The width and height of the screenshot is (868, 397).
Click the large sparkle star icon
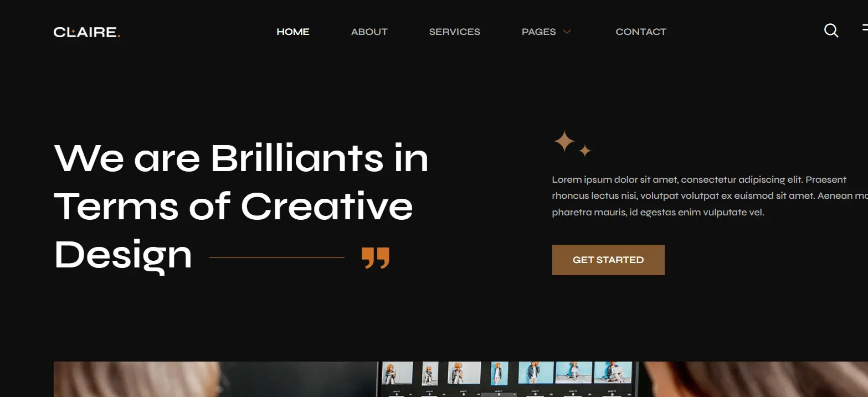click(564, 141)
